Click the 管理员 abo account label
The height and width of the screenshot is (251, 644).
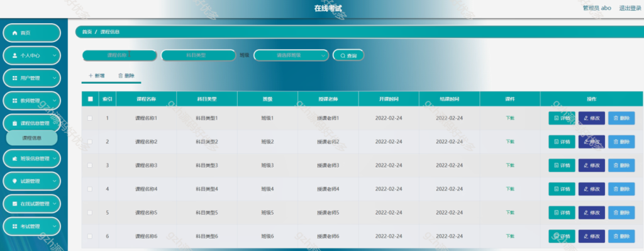(x=597, y=8)
